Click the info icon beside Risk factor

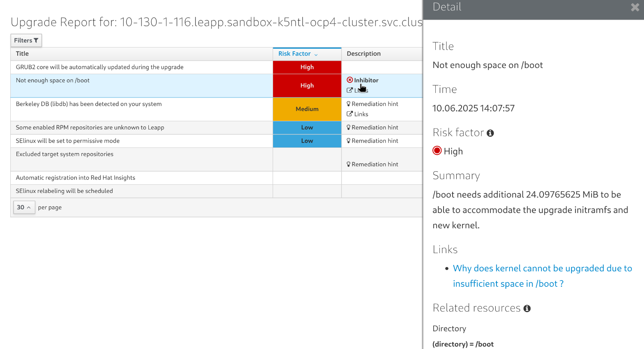pyautogui.click(x=490, y=133)
